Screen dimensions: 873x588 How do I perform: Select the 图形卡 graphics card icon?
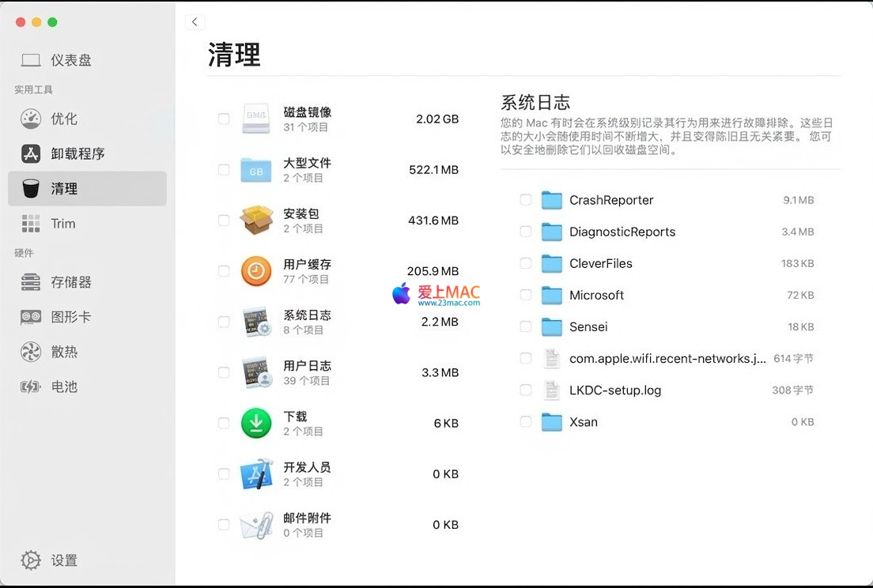pos(31,317)
